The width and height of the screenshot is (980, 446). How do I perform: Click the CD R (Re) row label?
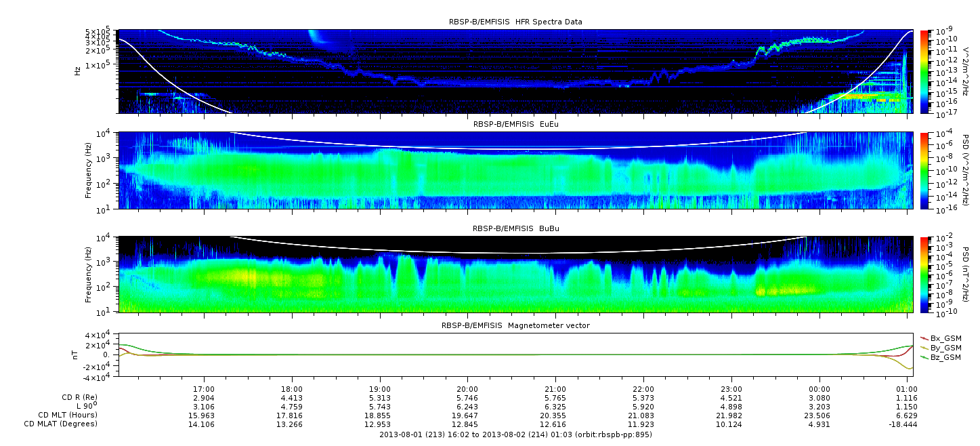(x=74, y=397)
